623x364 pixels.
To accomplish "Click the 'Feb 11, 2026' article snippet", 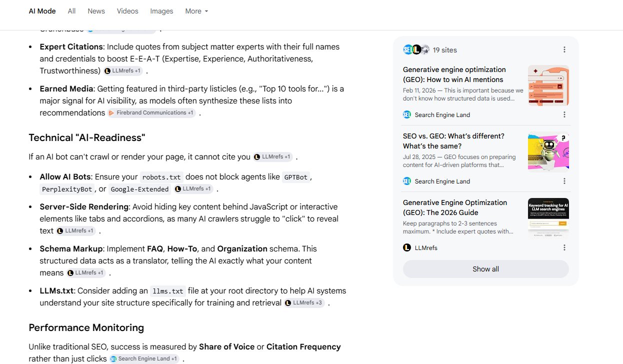I will 463,94.
